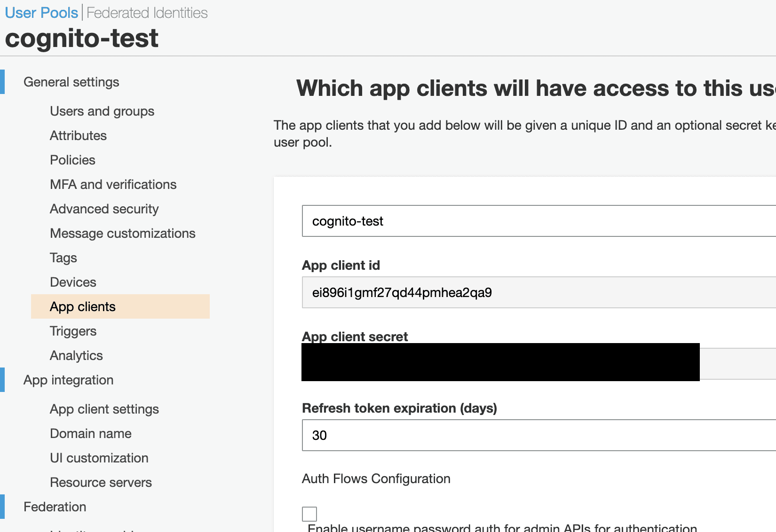Open Devices settings
The width and height of the screenshot is (776, 532).
[x=73, y=282]
